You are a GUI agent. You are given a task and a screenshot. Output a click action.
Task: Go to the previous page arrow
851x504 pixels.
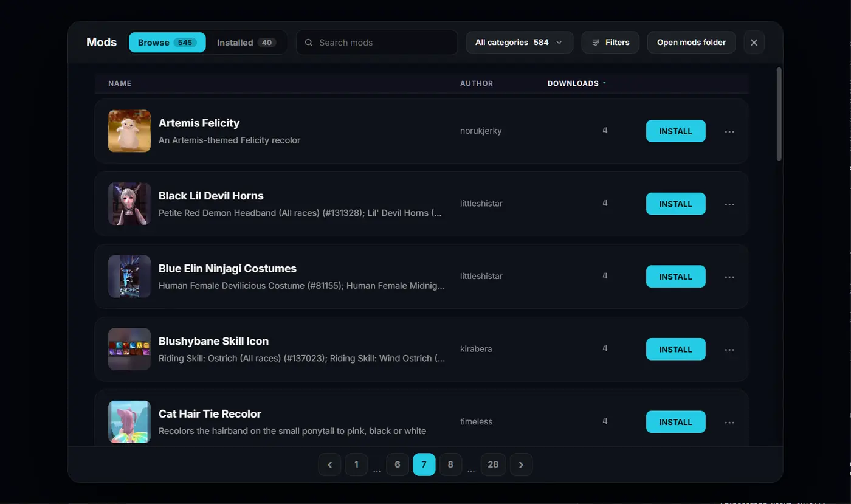click(x=329, y=464)
